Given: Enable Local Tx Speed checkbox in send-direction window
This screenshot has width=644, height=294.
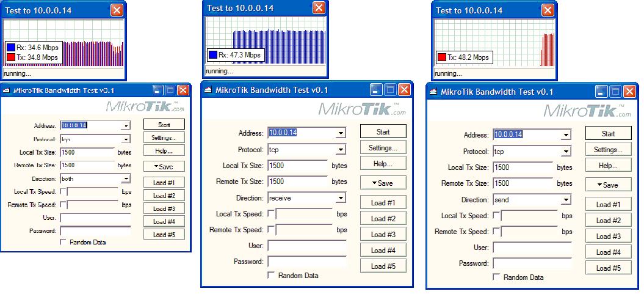Looking at the screenshot, I should [496, 216].
